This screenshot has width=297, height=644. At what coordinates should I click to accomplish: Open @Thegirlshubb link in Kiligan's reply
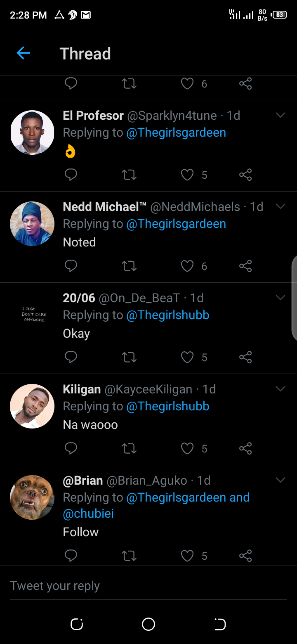click(168, 406)
